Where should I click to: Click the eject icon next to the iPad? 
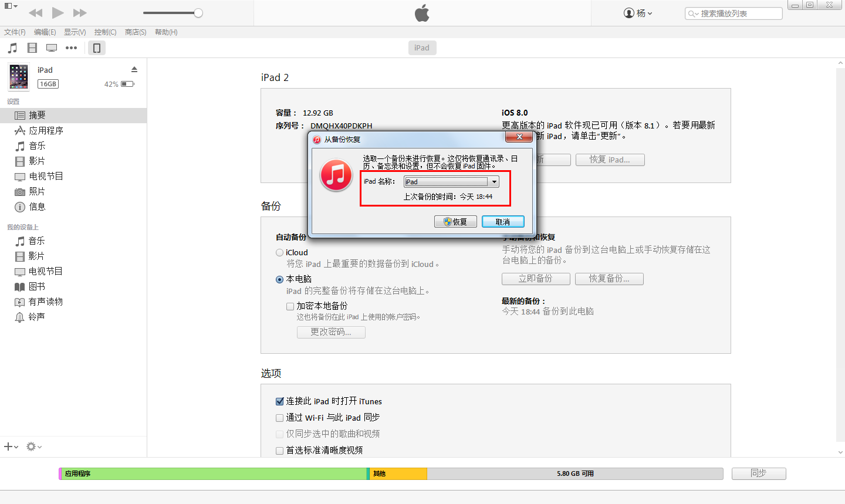pyautogui.click(x=134, y=69)
